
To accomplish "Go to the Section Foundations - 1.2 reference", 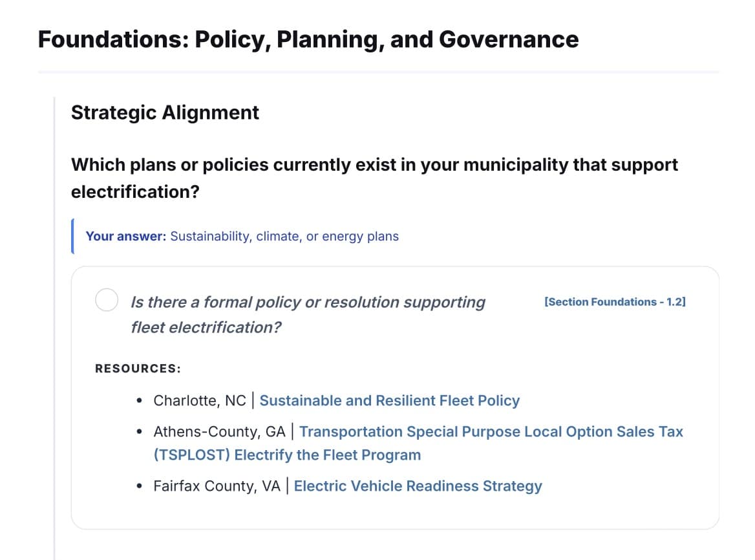I will point(615,302).
